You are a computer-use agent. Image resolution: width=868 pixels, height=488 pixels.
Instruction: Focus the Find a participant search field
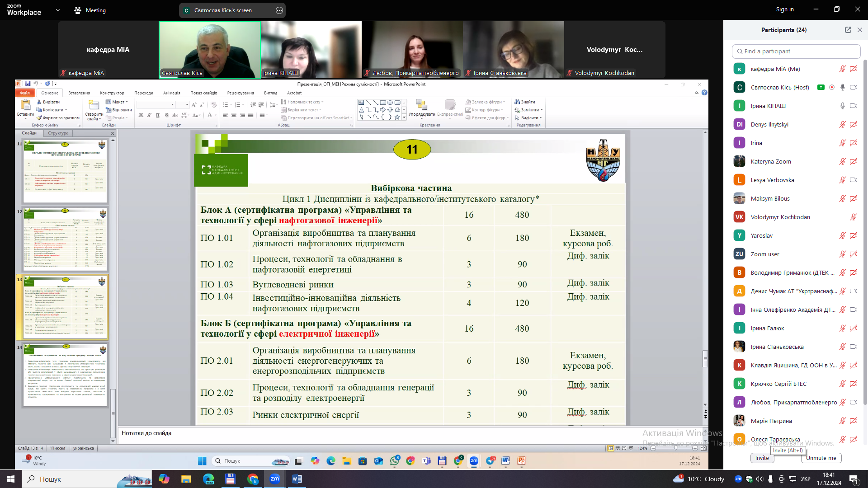point(796,51)
